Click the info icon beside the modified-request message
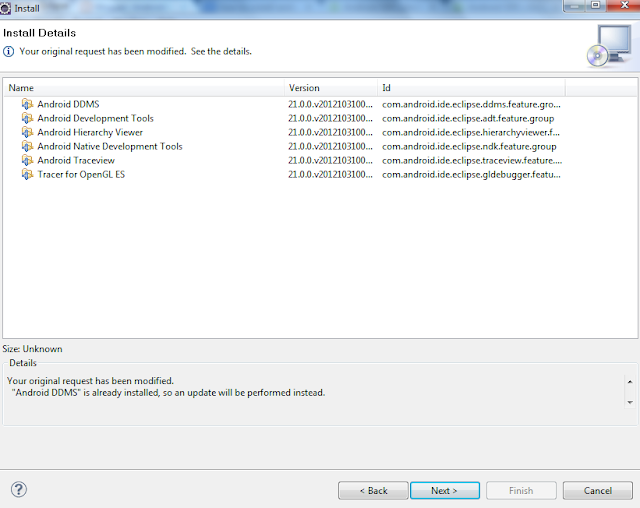 point(8,51)
